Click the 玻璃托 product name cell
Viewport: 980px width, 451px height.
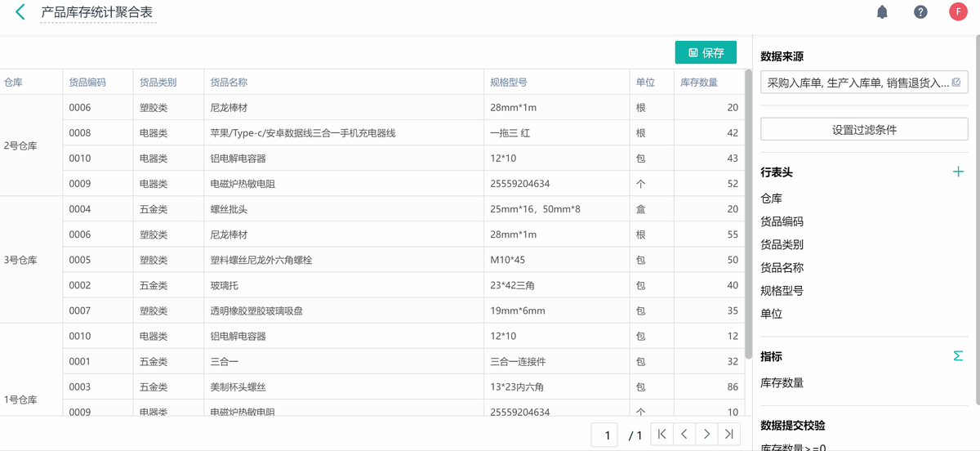click(x=344, y=285)
